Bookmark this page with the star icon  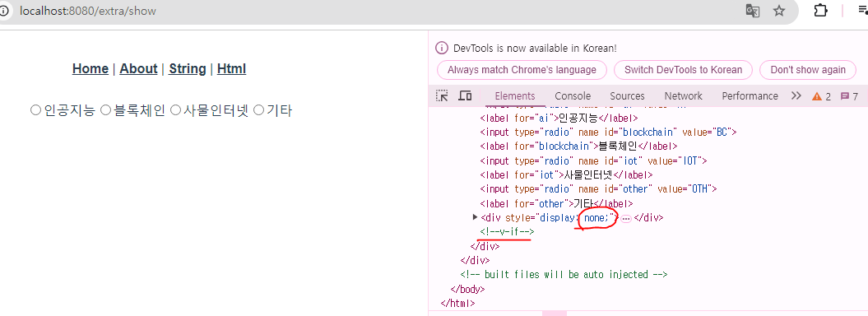(x=779, y=11)
